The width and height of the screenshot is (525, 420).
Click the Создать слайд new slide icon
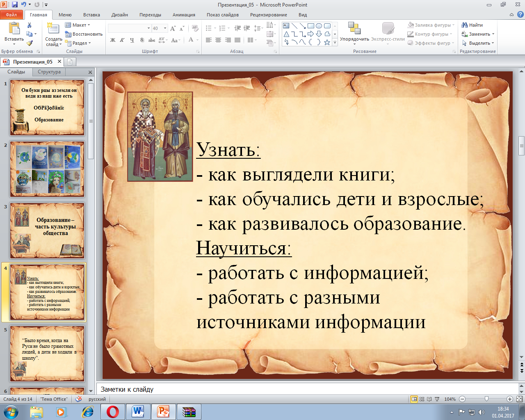pyautogui.click(x=52, y=29)
